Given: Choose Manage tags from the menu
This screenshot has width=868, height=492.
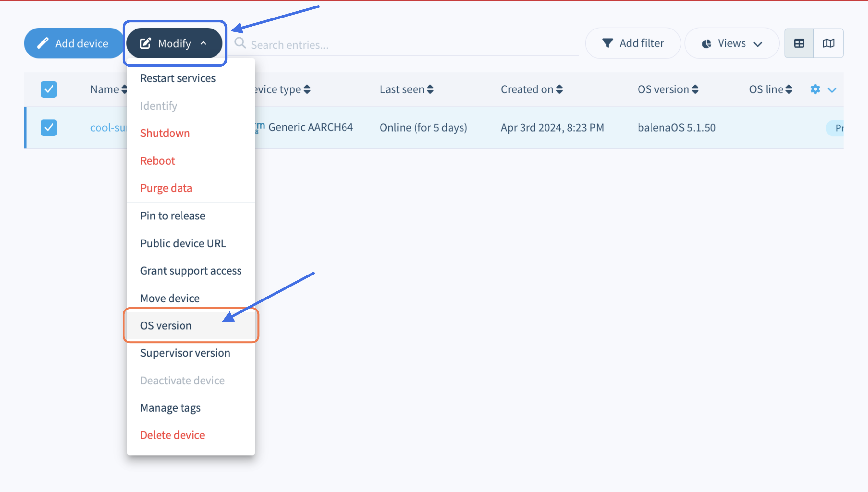Looking at the screenshot, I should [170, 407].
